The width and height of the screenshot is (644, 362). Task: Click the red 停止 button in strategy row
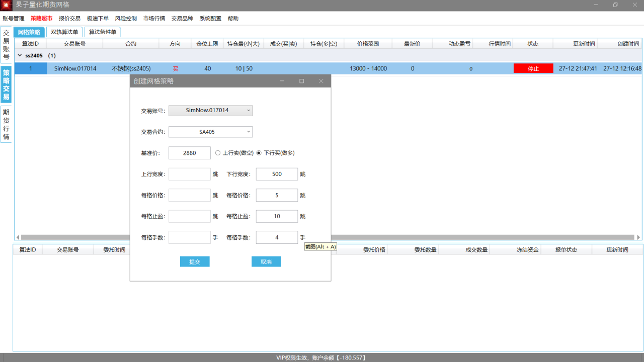(533, 68)
